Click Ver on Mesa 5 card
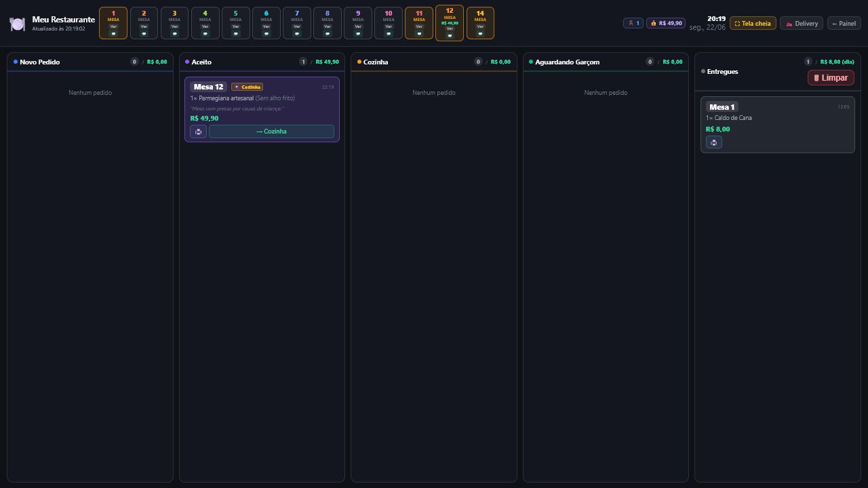 [x=235, y=26]
